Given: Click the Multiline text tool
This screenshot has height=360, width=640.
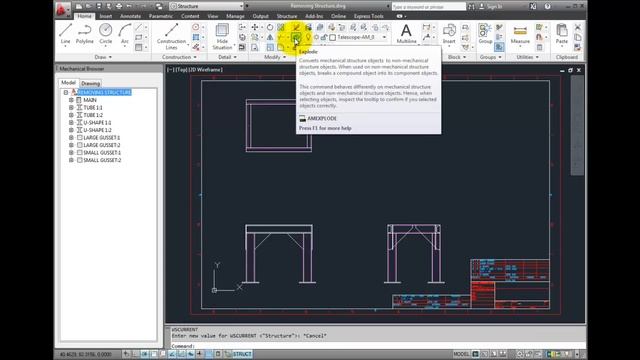Looking at the screenshot, I should [x=406, y=34].
